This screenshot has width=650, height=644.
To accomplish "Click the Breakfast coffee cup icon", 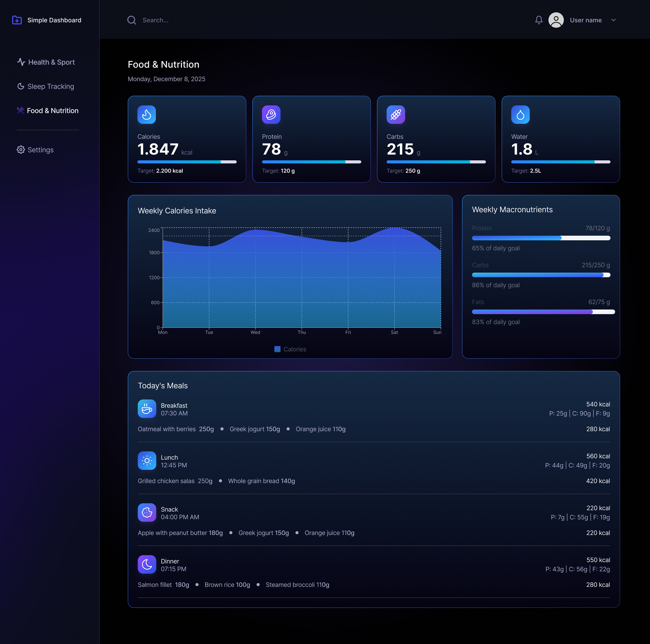I will 147,409.
